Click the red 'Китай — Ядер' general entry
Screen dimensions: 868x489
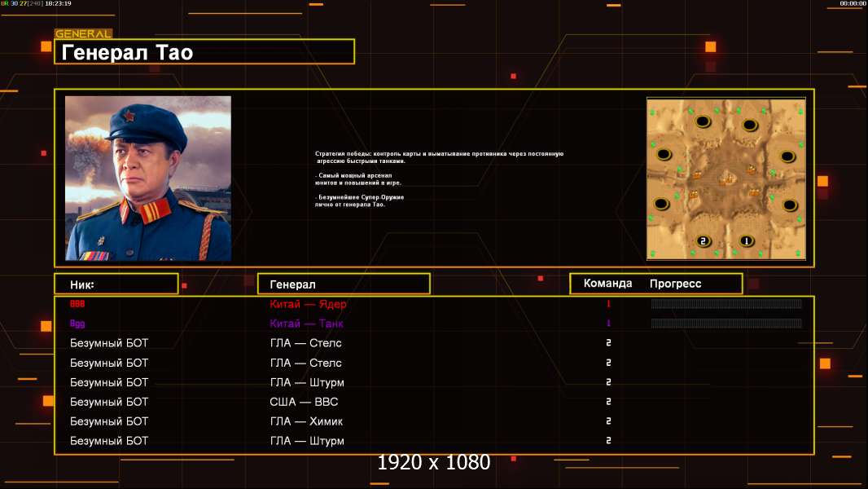coord(308,303)
